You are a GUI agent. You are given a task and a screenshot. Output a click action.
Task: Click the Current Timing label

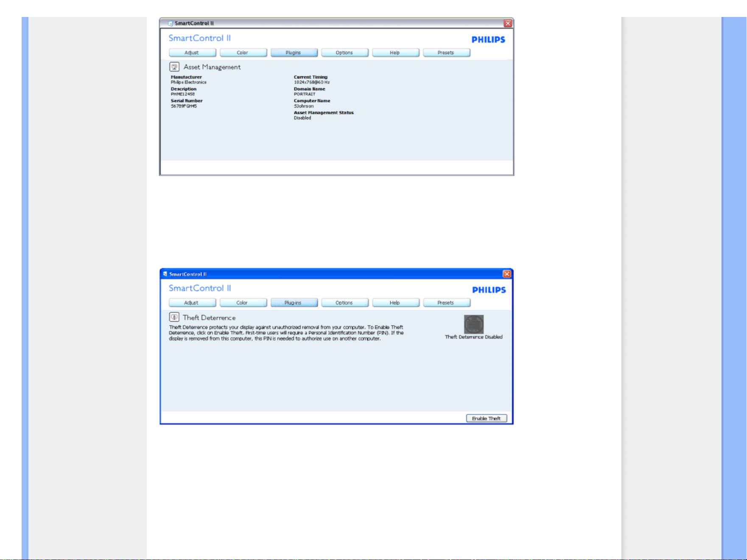click(311, 77)
